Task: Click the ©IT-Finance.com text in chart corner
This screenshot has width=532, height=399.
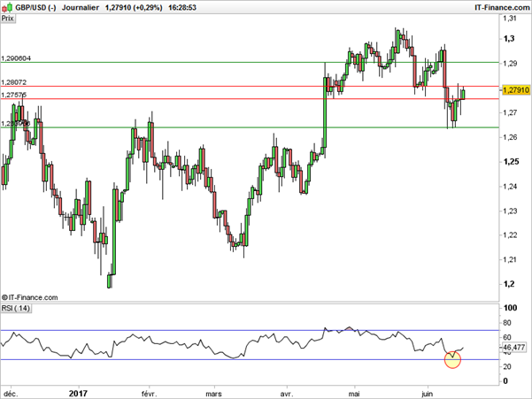Action: [30, 297]
